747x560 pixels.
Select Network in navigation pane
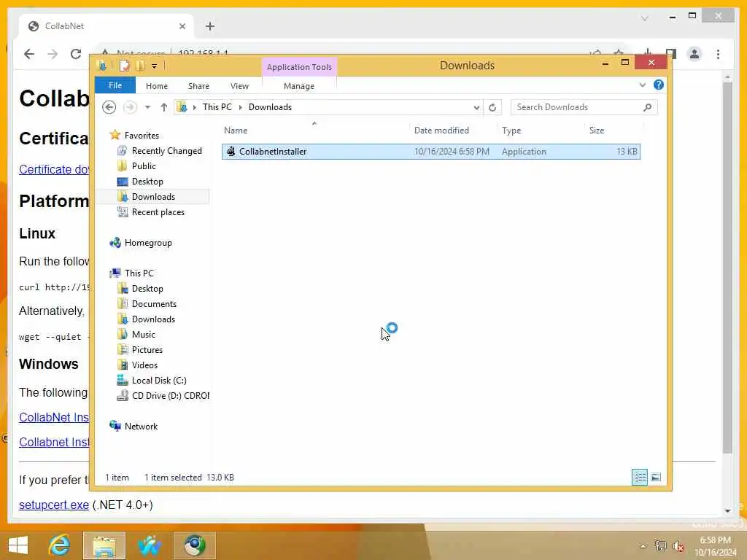[x=141, y=427]
